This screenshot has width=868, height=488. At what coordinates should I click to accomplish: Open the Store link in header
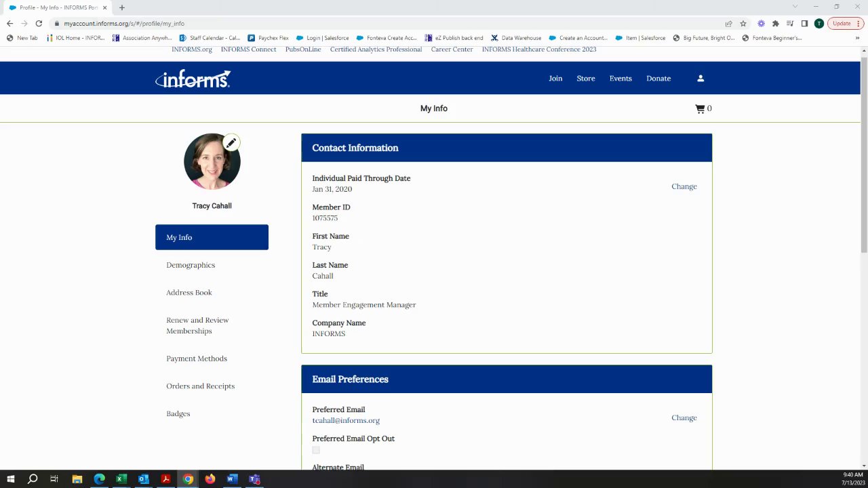coord(586,79)
